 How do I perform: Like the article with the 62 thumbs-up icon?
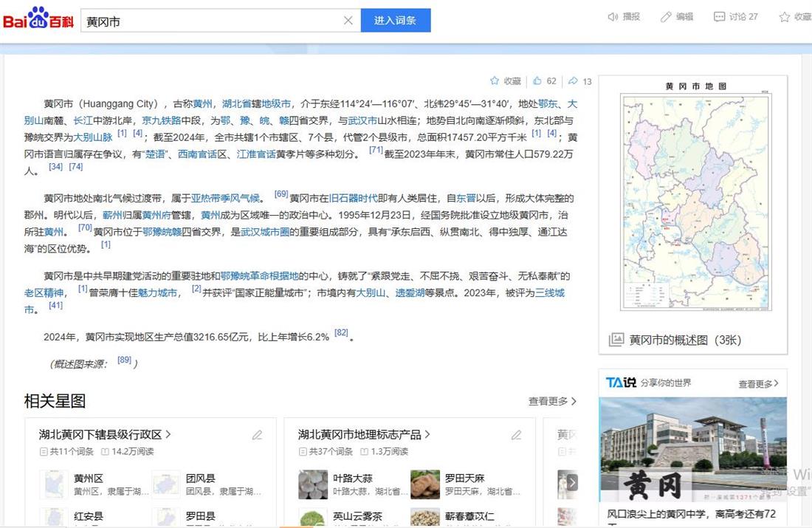(x=537, y=80)
